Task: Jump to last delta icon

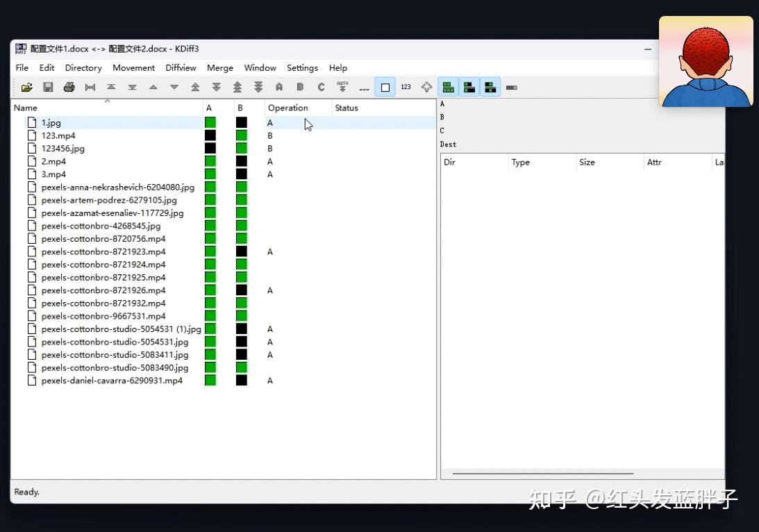Action: point(132,87)
